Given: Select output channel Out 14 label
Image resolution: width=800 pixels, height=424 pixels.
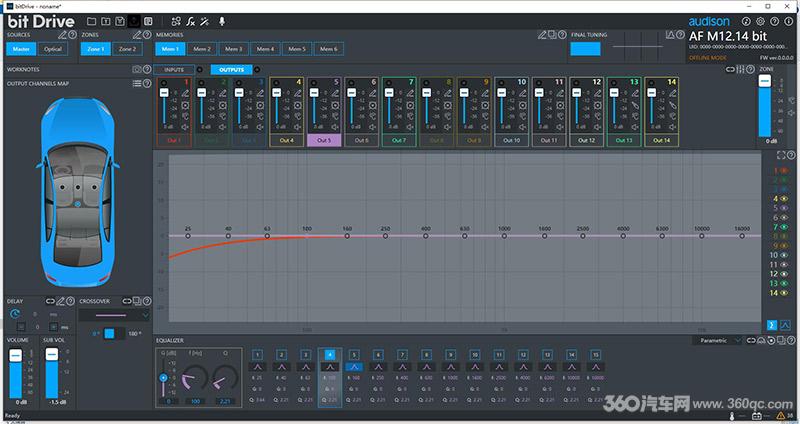Looking at the screenshot, I should (x=662, y=140).
